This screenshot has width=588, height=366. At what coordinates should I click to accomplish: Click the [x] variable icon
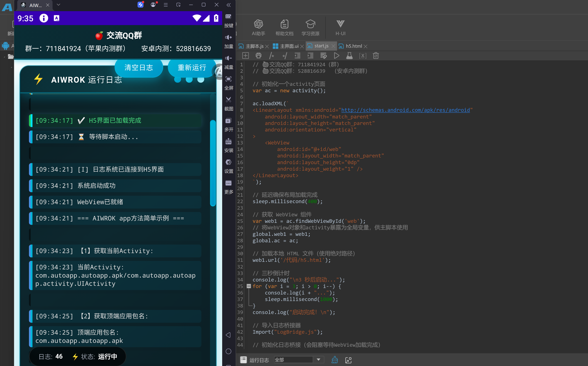362,56
